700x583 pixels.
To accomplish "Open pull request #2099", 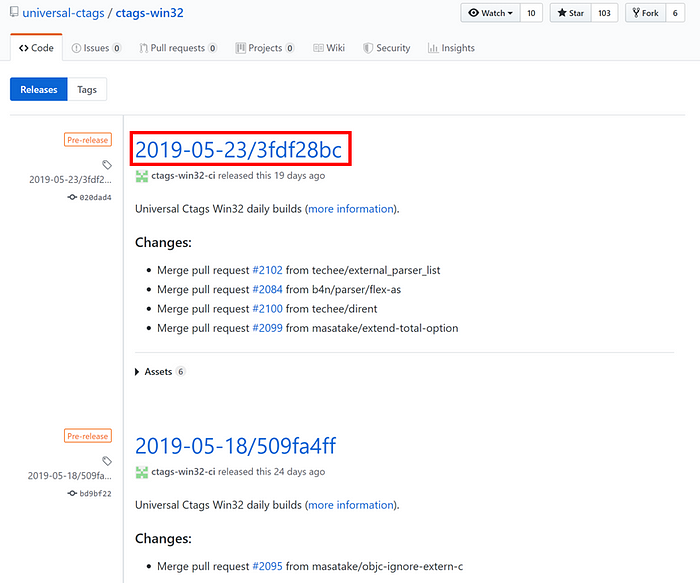I will pos(267,328).
